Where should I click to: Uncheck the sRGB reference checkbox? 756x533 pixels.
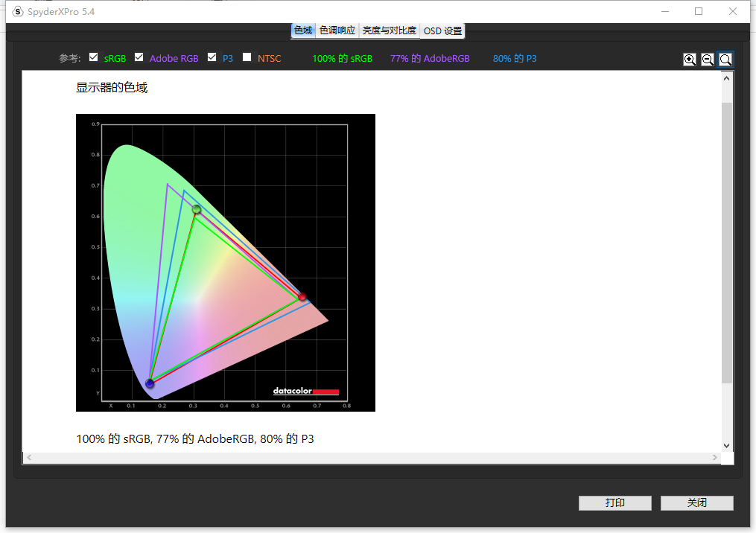click(93, 57)
